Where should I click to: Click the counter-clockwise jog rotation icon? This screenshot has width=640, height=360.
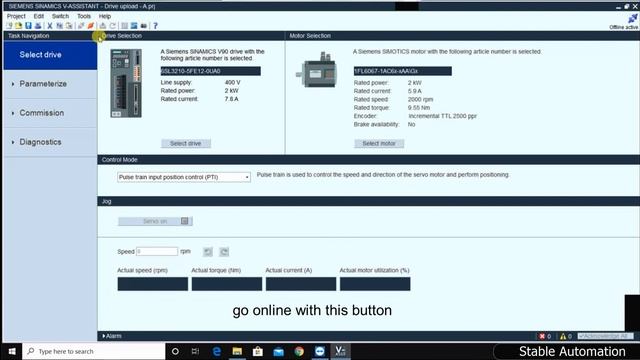point(208,251)
